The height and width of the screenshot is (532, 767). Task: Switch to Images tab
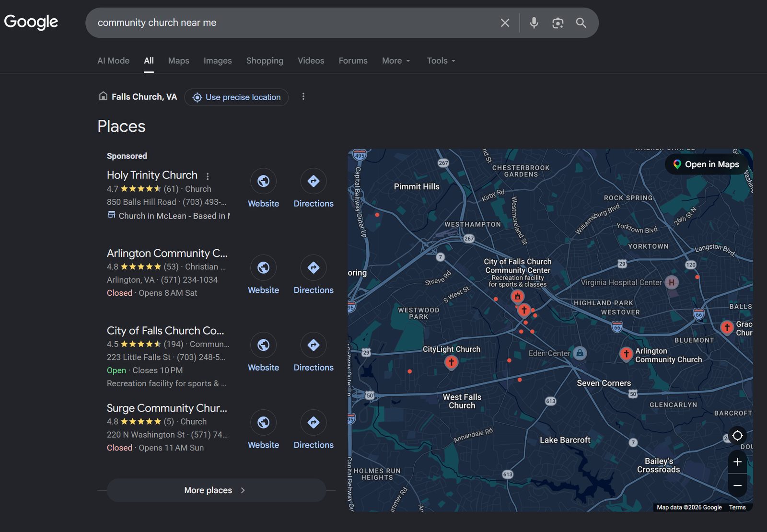point(218,61)
